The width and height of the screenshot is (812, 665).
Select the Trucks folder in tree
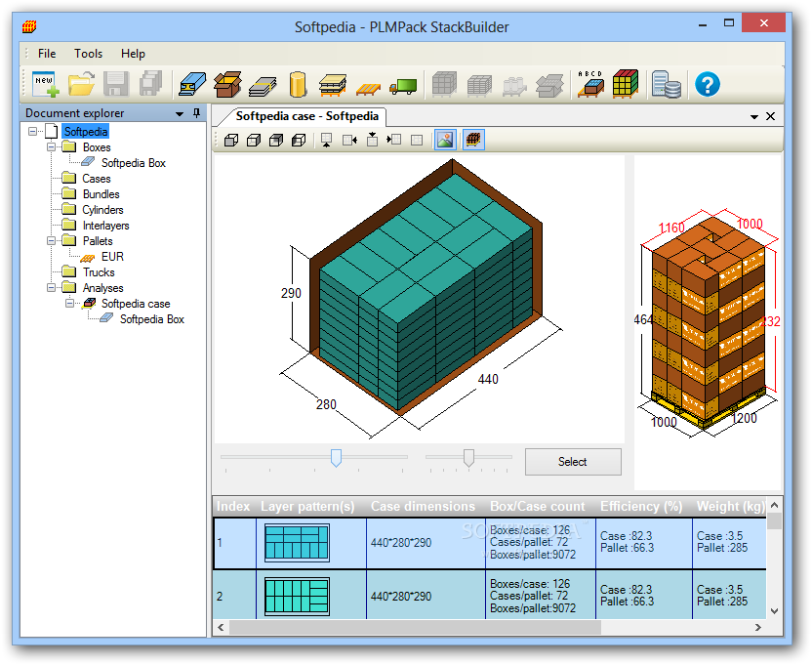(x=99, y=272)
